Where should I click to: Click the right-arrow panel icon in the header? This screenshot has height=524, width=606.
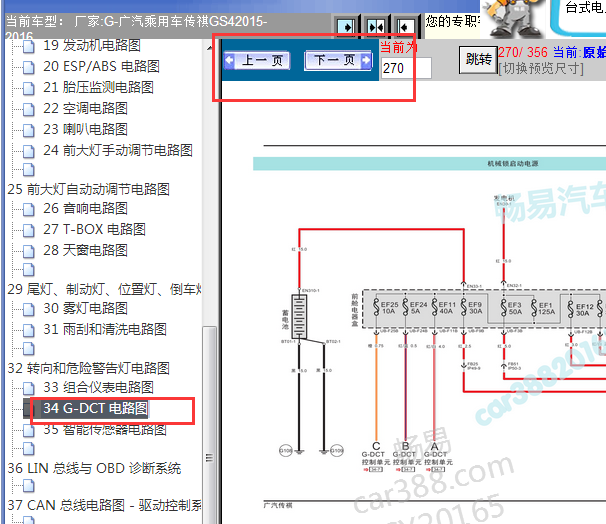346,27
